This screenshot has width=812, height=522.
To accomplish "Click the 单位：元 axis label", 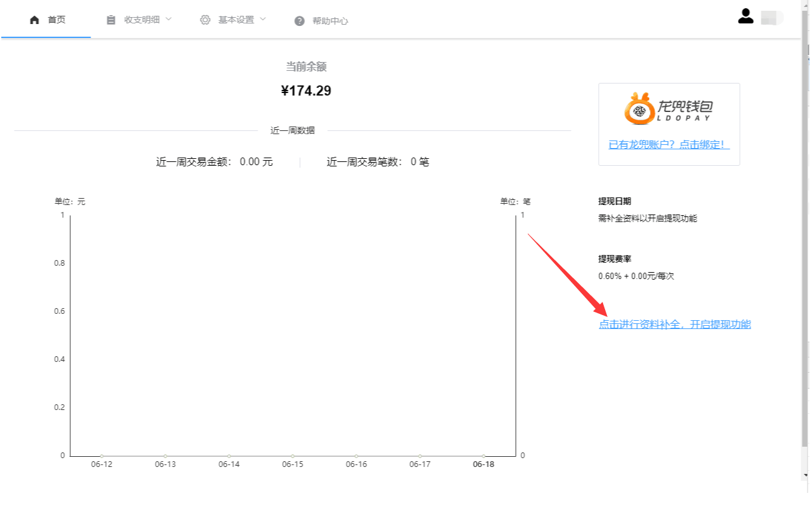I will 70,202.
